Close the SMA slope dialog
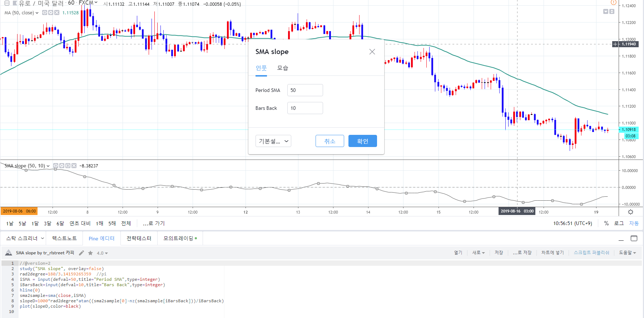 point(372,52)
